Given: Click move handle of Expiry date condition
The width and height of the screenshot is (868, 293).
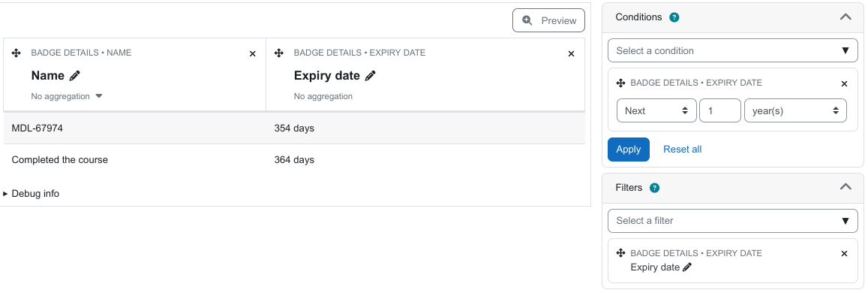Looking at the screenshot, I should [x=620, y=83].
